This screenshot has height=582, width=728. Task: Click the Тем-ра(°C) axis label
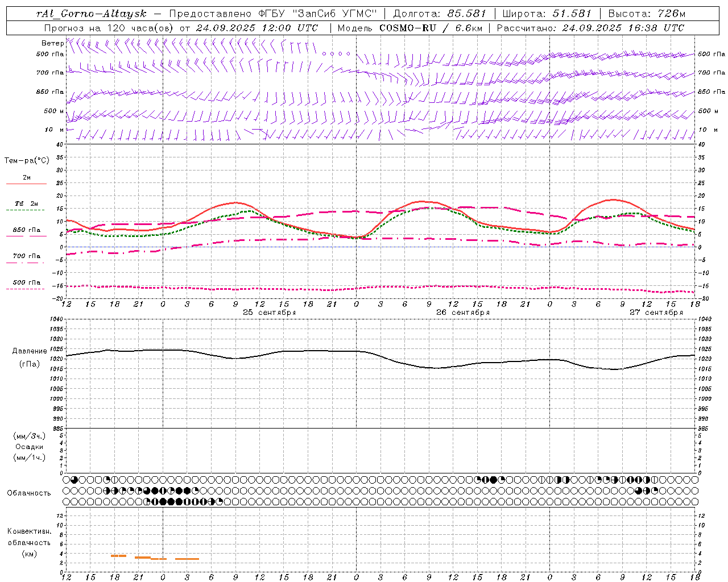point(27,160)
